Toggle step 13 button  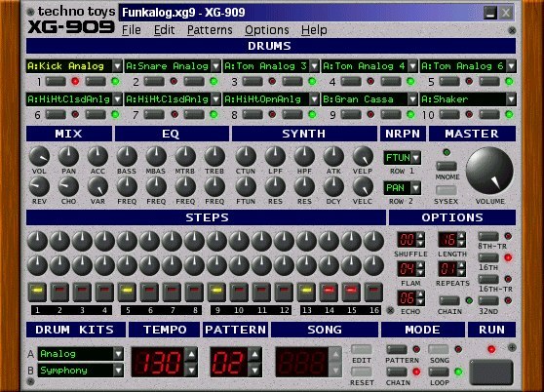click(x=306, y=292)
